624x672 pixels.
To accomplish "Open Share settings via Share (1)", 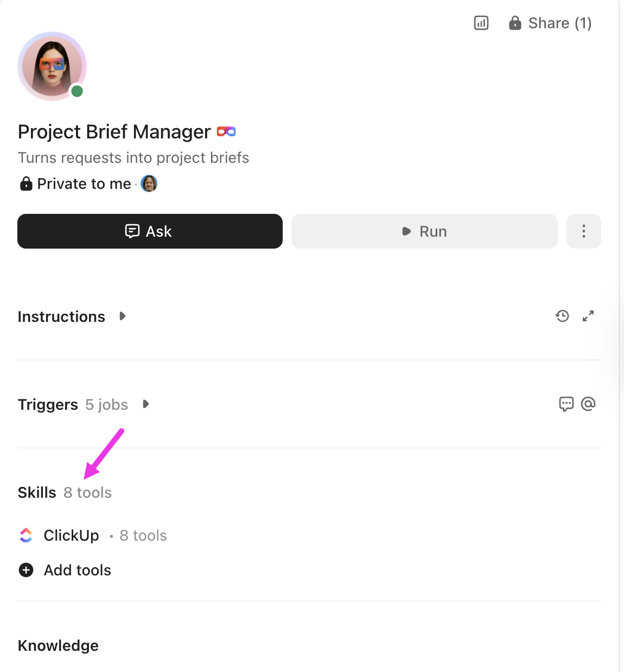I will point(560,23).
